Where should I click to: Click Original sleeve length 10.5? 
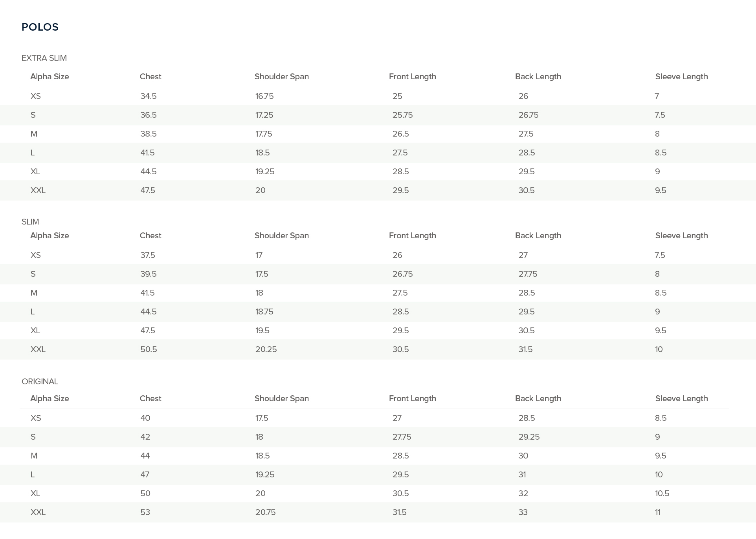coord(662,493)
